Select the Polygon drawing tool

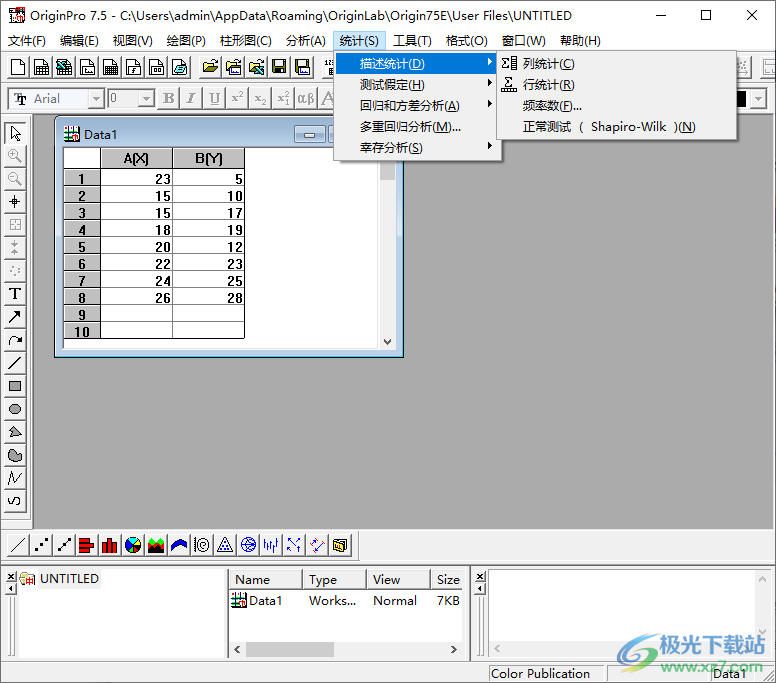point(15,432)
